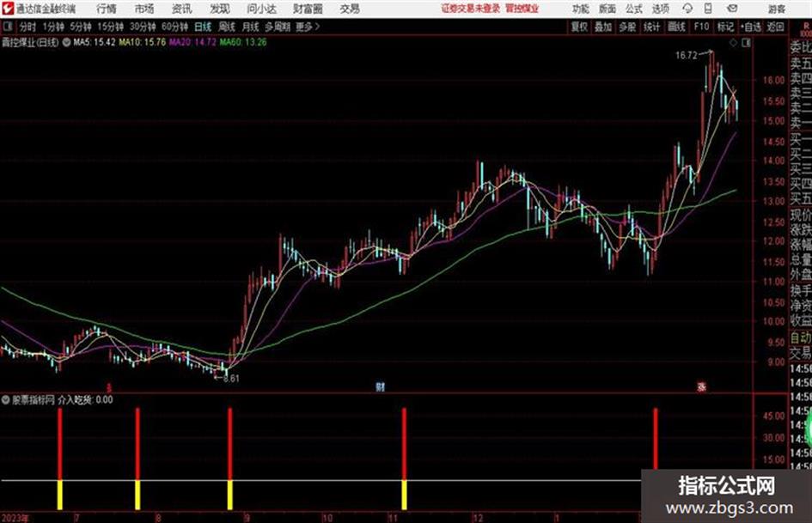812x523 pixels.
Task: Select the 月线 monthly period tab
Action: pyautogui.click(x=251, y=27)
